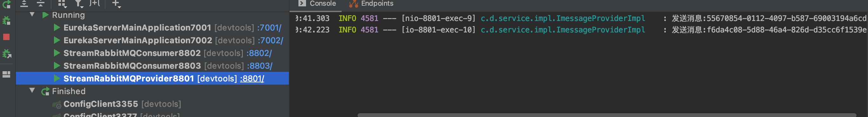Switch to the Console tab
Image resolution: width=868 pixels, height=117 pixels.
tap(317, 4)
